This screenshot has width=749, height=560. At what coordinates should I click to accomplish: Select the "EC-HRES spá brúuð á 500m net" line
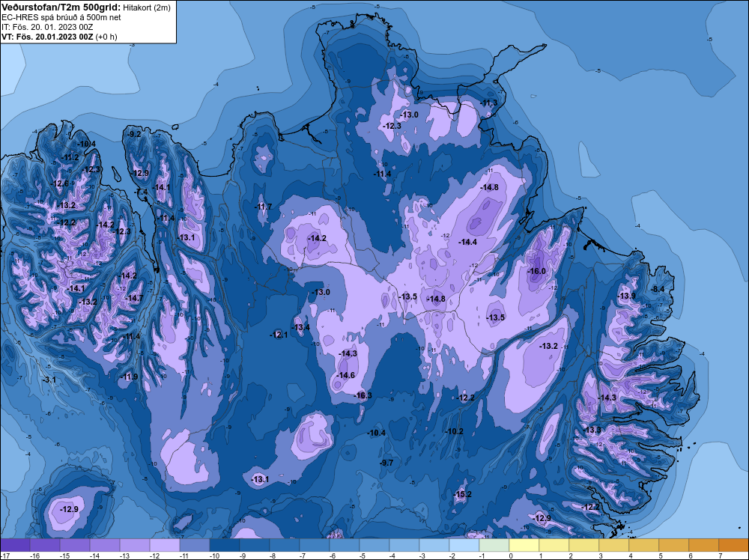[x=61, y=17]
